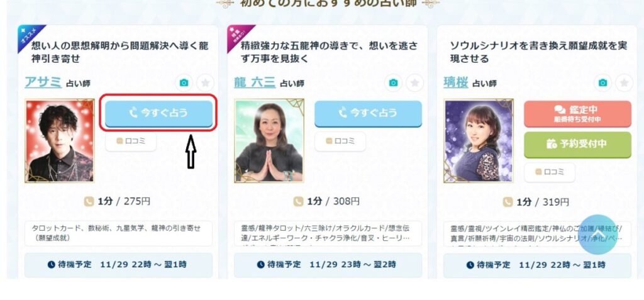Open the camera icon on 龍 六三's card
Viewport: 644px width, 300px height.
(394, 83)
